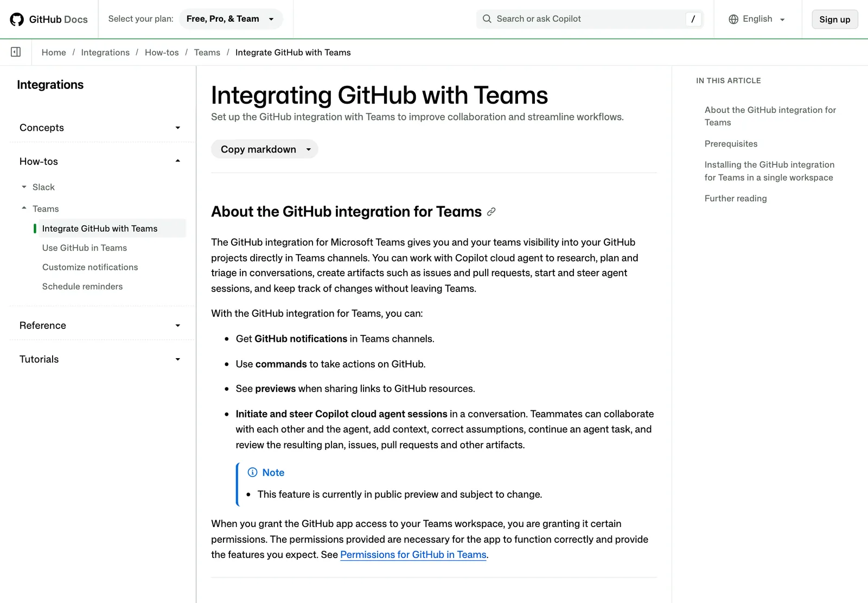868x603 pixels.
Task: Expand the Reference section
Action: pos(100,326)
